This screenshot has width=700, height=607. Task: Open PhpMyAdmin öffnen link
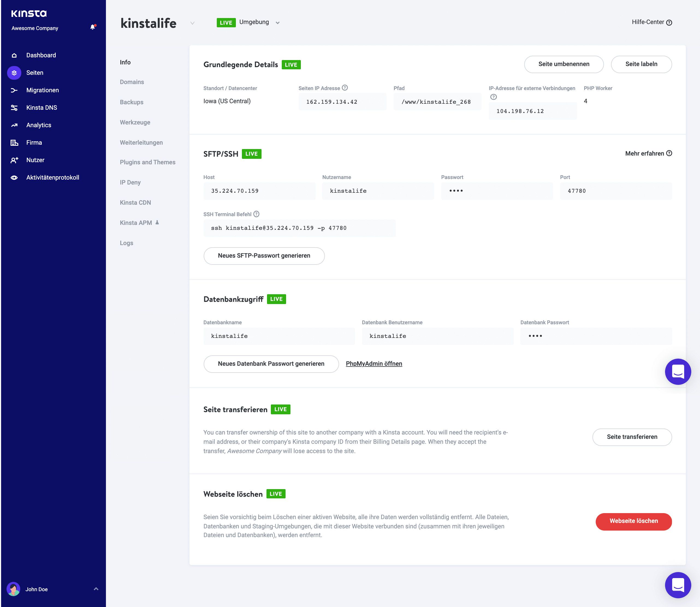coord(373,364)
